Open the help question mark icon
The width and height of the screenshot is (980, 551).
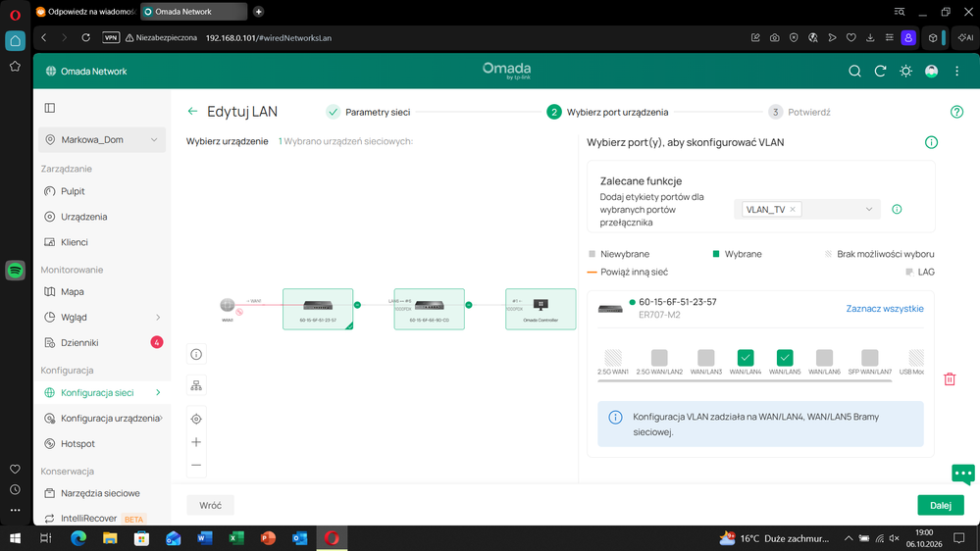point(956,112)
